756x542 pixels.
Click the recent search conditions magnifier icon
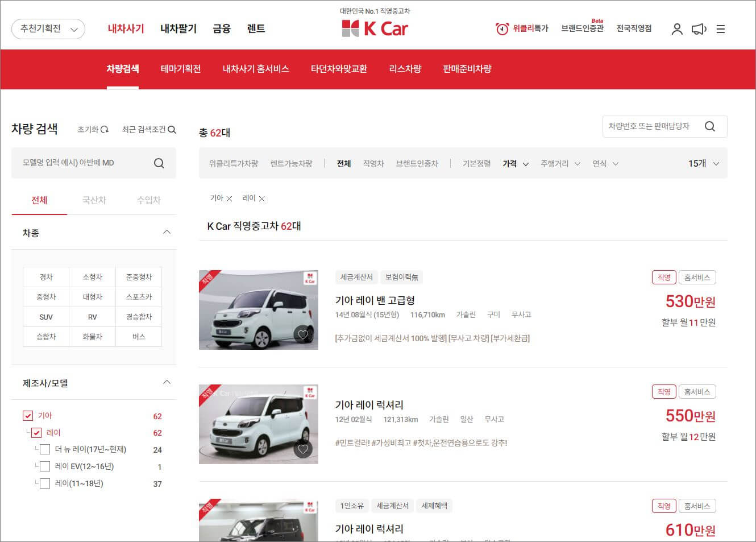tap(172, 130)
